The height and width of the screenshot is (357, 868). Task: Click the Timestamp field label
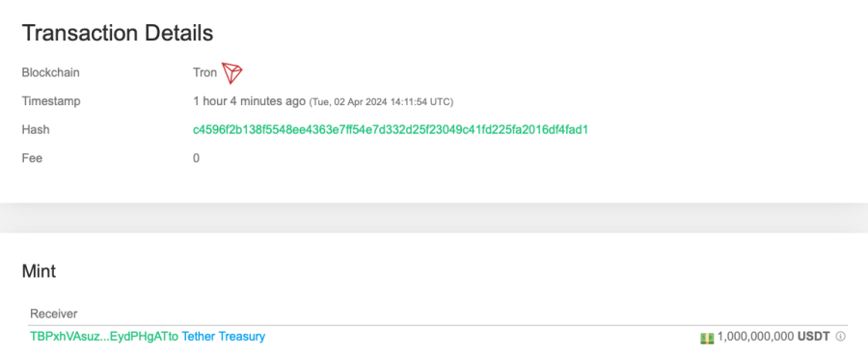[x=51, y=101]
